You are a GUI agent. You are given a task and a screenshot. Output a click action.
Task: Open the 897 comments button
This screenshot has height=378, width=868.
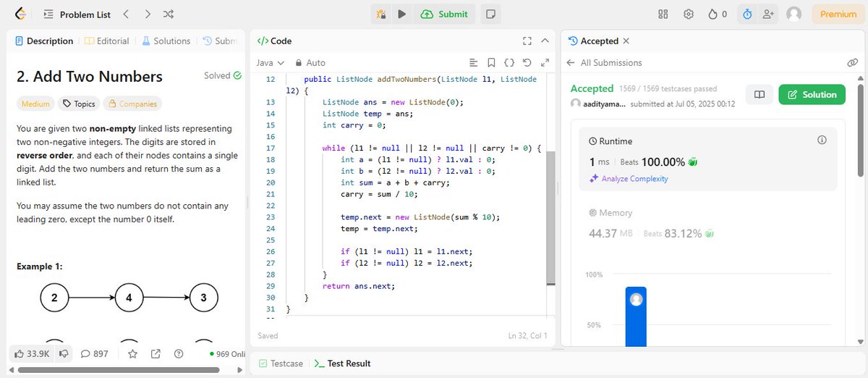tap(94, 354)
